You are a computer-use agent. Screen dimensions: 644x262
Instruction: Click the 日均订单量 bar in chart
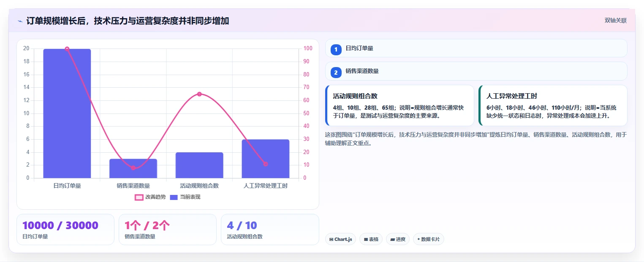point(67,113)
